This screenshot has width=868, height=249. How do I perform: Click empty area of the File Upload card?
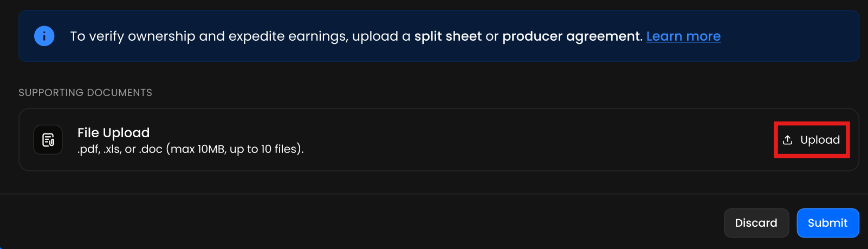click(x=488, y=140)
